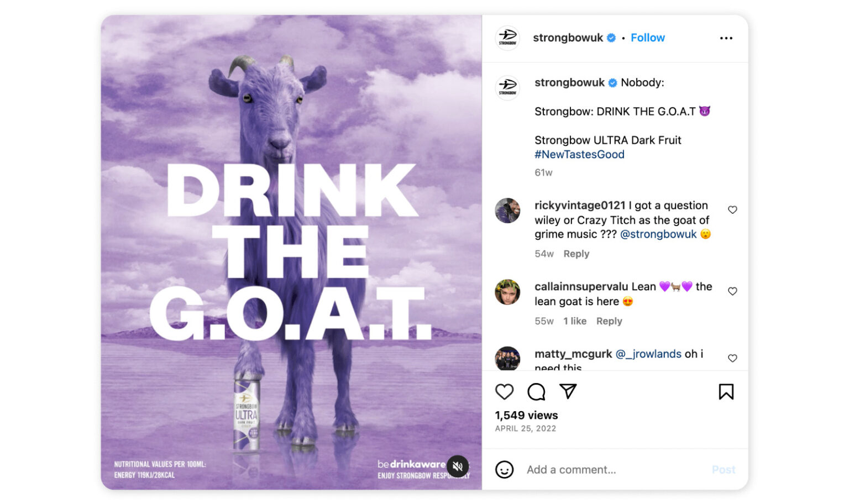The image size is (849, 504).
Task: Click the Strongbow logo avatar in header
Action: pyautogui.click(x=507, y=38)
